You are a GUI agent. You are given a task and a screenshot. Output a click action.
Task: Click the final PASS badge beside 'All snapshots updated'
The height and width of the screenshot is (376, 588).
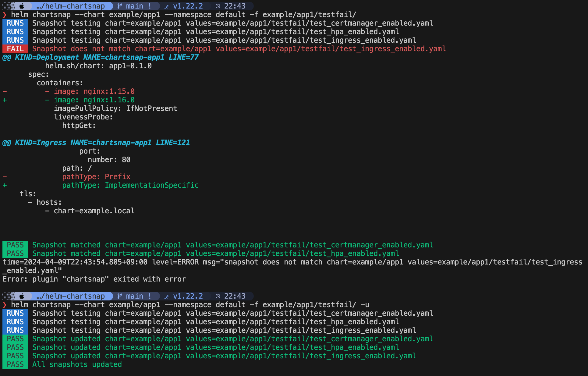pyautogui.click(x=15, y=364)
